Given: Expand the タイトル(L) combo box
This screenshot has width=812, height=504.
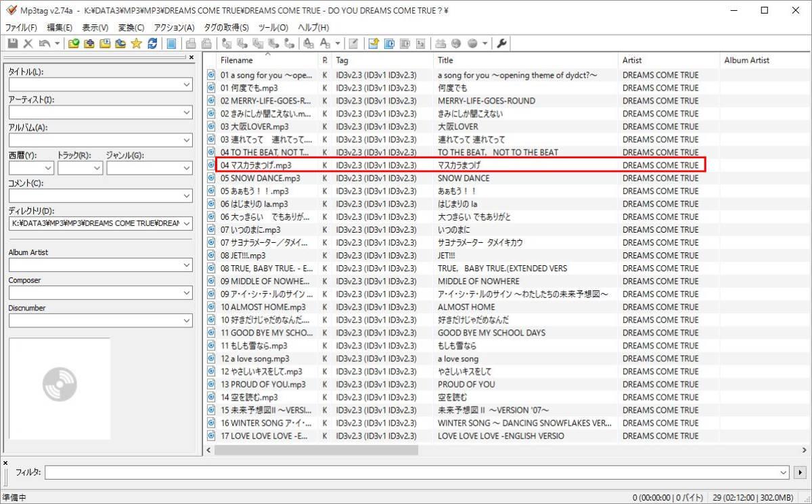Looking at the screenshot, I should pyautogui.click(x=187, y=85).
